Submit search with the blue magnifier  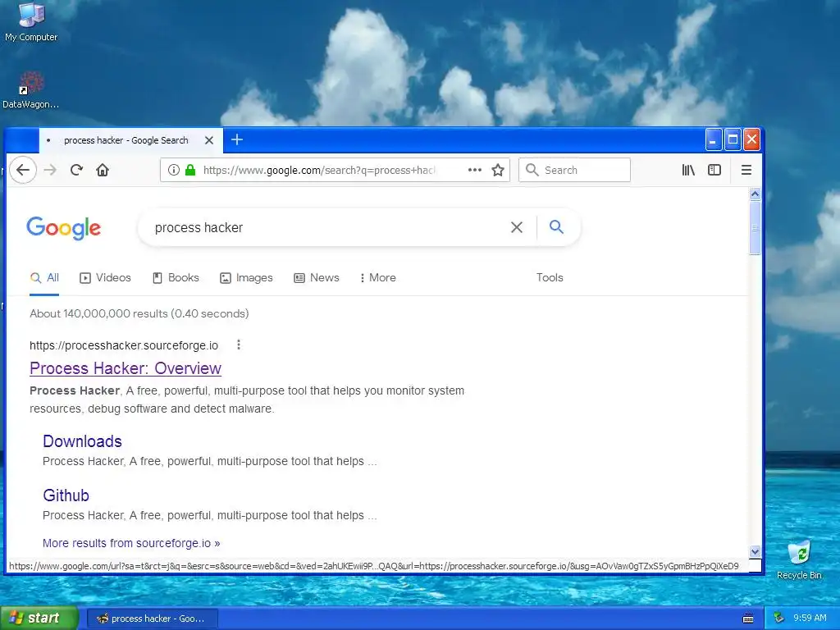557,227
